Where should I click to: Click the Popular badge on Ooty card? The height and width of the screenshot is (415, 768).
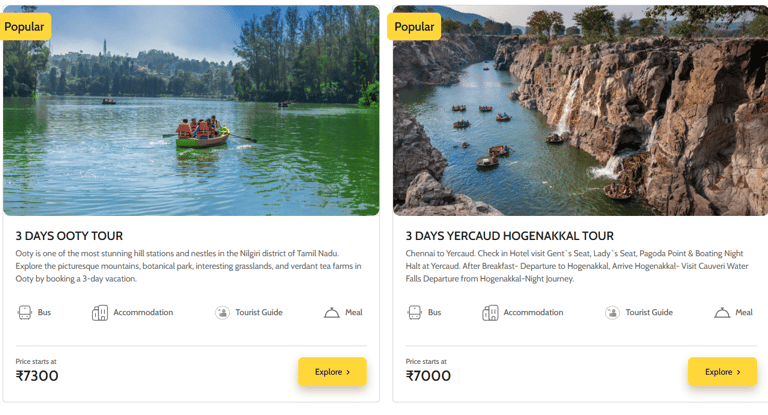(26, 27)
